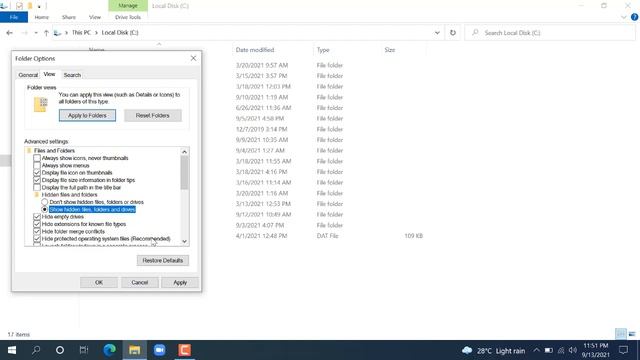
Task: Open the Share ribbon tab
Action: click(69, 17)
